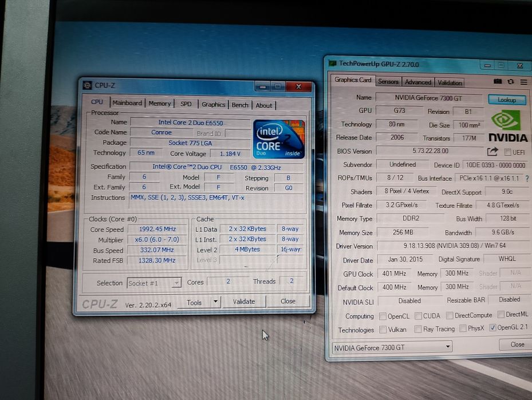Click the NVIDIA logo in GPU-Z
Image resolution: width=532 pixels, height=400 pixels.
(508, 126)
